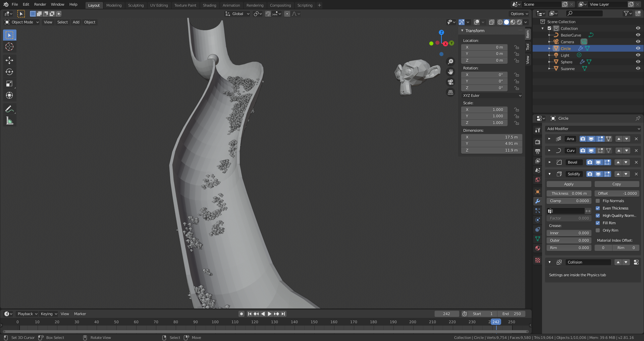The image size is (644, 341).
Task: Collapse the Transform panel
Action: point(462,31)
